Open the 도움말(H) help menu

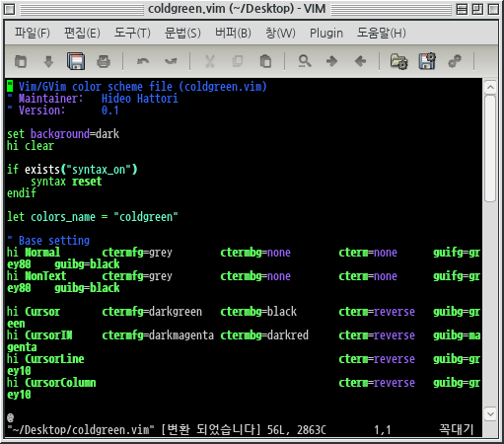(x=382, y=33)
